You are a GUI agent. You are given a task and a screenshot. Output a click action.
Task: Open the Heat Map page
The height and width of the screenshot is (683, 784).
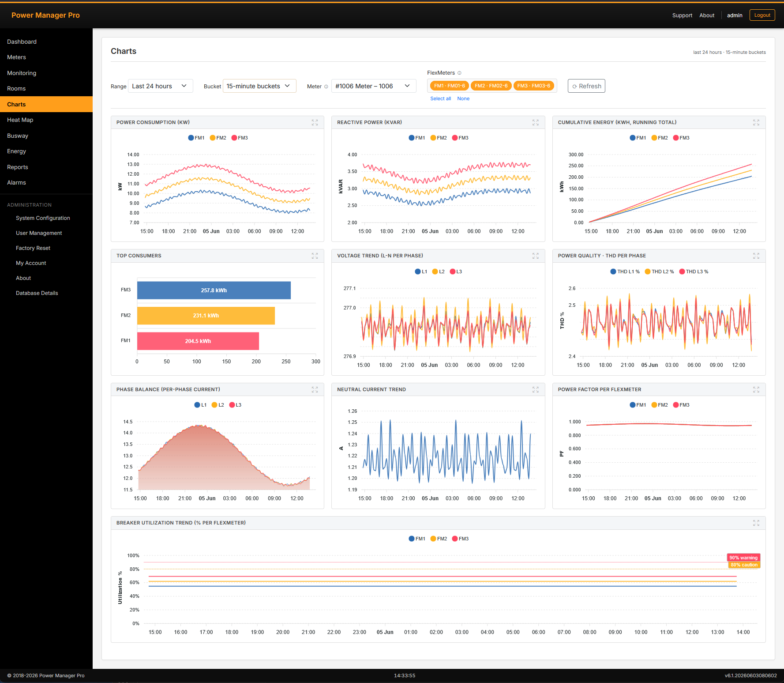tap(46, 120)
